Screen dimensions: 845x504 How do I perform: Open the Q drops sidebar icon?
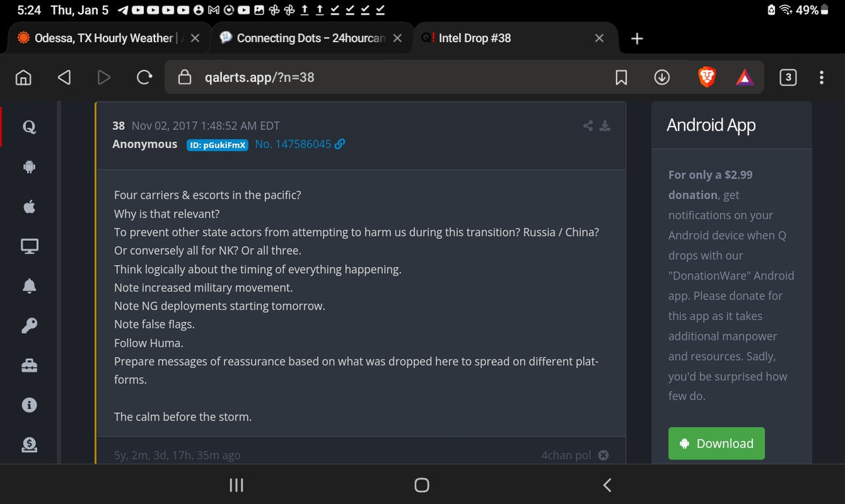29,127
